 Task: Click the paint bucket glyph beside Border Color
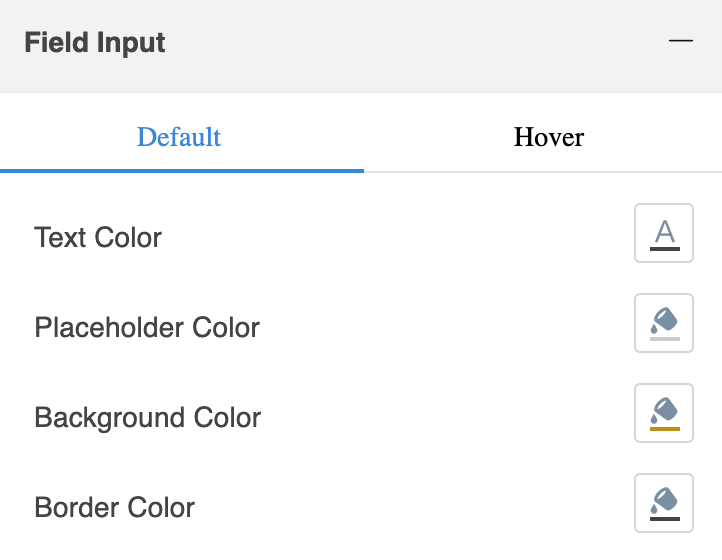[664, 499]
